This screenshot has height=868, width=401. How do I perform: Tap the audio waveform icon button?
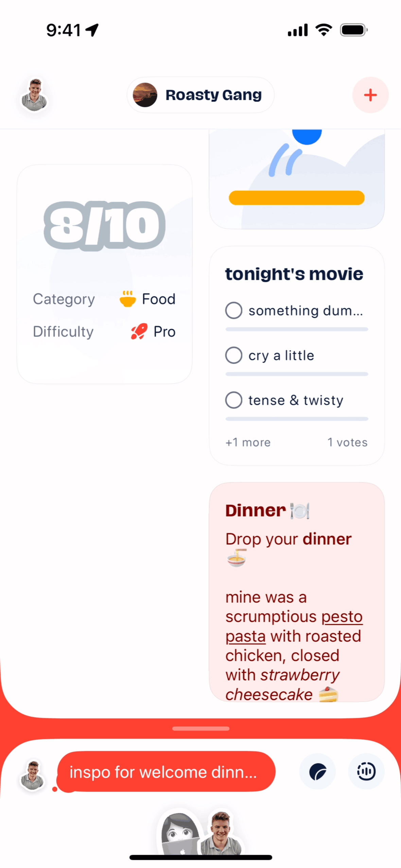pyautogui.click(x=366, y=771)
